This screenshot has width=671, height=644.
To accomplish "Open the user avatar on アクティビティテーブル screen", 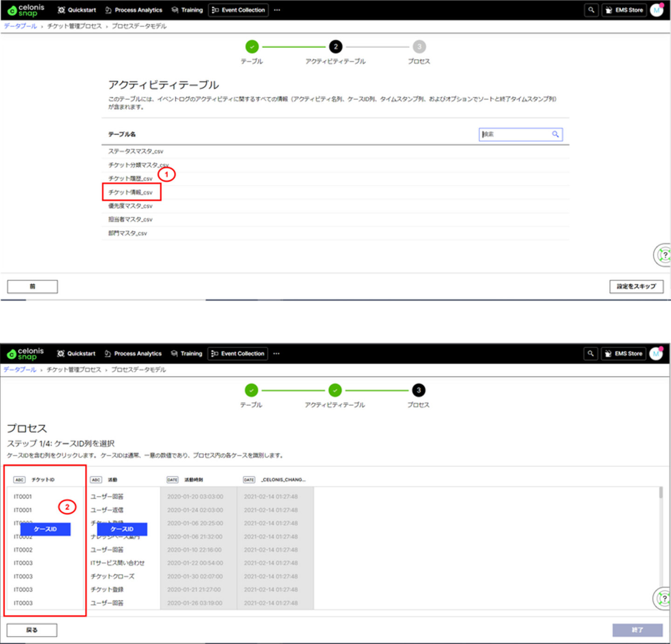I will click(x=657, y=10).
